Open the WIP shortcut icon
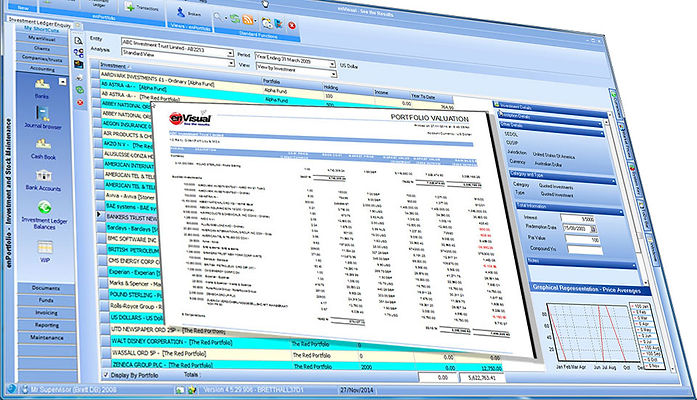 tap(45, 247)
